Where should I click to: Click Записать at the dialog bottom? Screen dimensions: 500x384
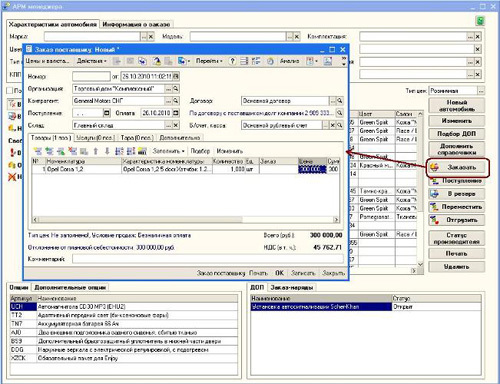click(303, 273)
